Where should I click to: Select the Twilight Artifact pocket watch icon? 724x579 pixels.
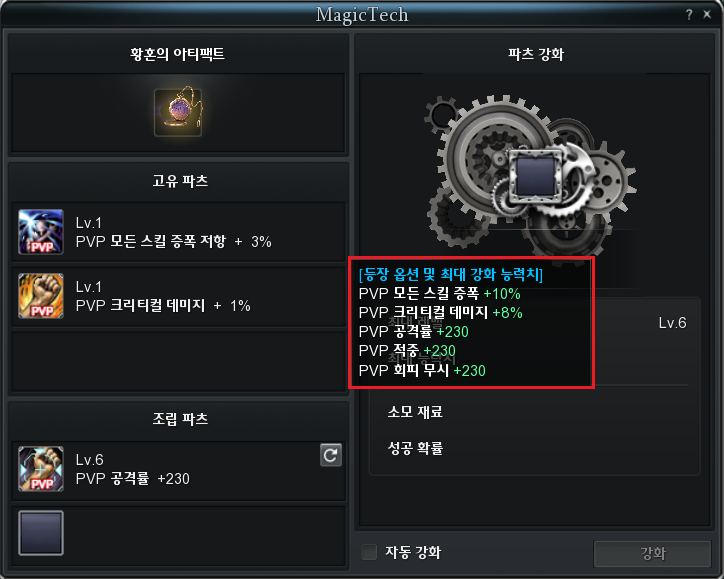tap(178, 112)
